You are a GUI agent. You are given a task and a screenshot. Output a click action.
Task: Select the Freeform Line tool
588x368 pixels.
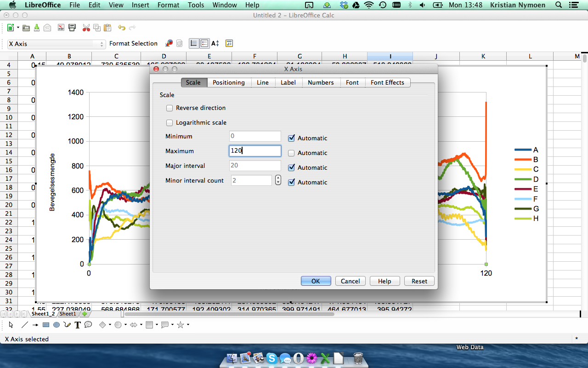[68, 325]
